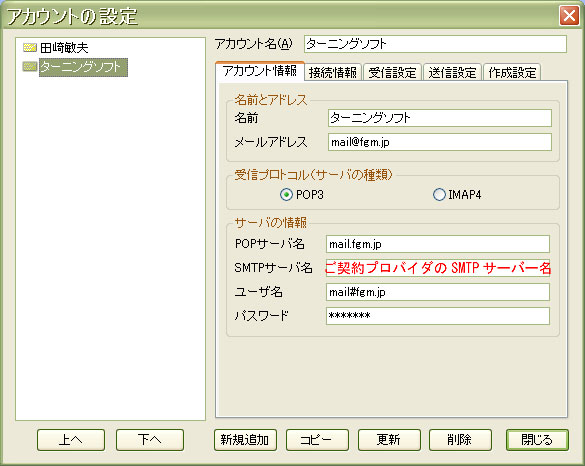Select the 田崎敏夫 account in list
The height and width of the screenshot is (466, 585).
pos(64,48)
